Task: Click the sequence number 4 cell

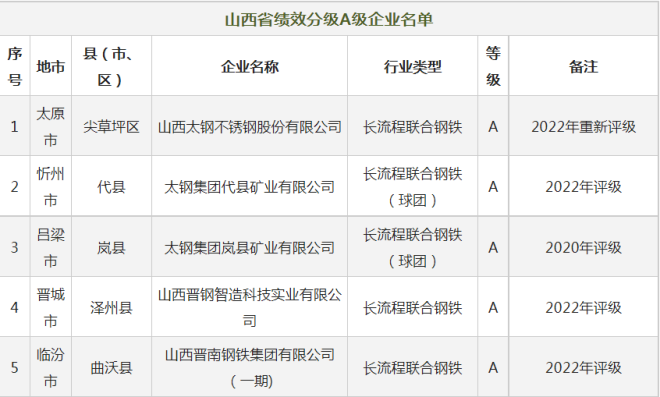Action: (x=14, y=308)
